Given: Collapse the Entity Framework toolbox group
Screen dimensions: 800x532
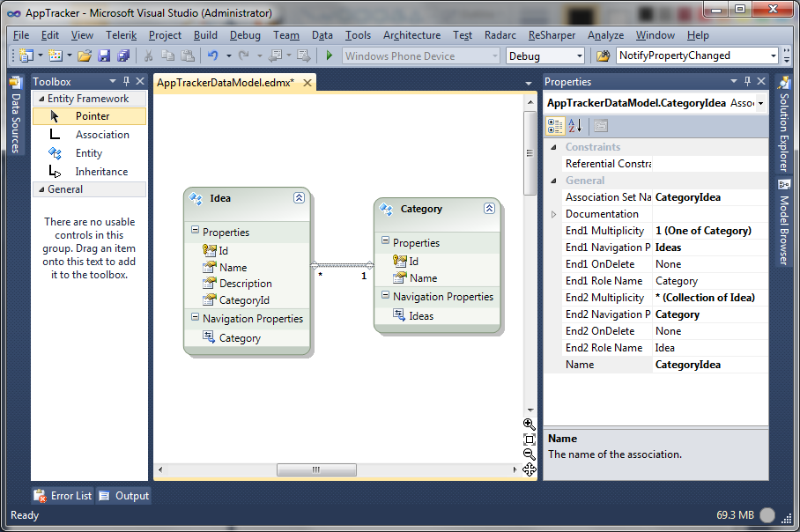Looking at the screenshot, I should (x=41, y=99).
